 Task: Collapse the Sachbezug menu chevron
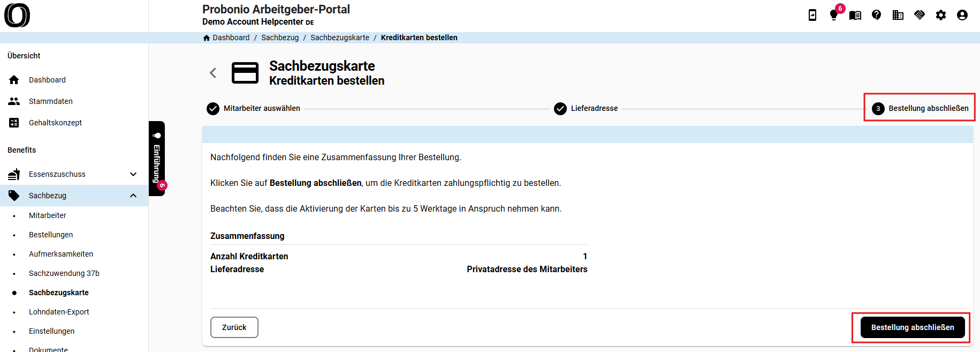pyautogui.click(x=133, y=196)
